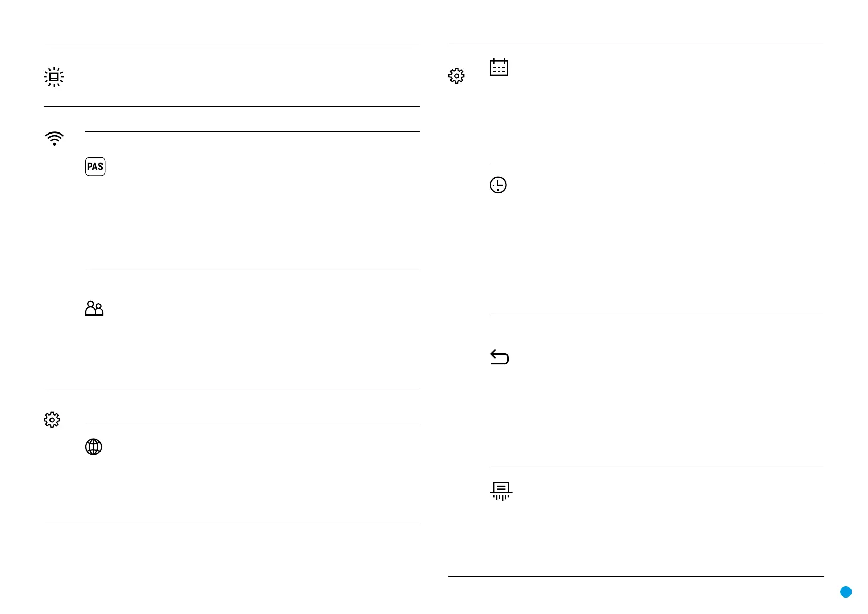
Task: Click the return arrow reset icon
Action: tap(499, 357)
